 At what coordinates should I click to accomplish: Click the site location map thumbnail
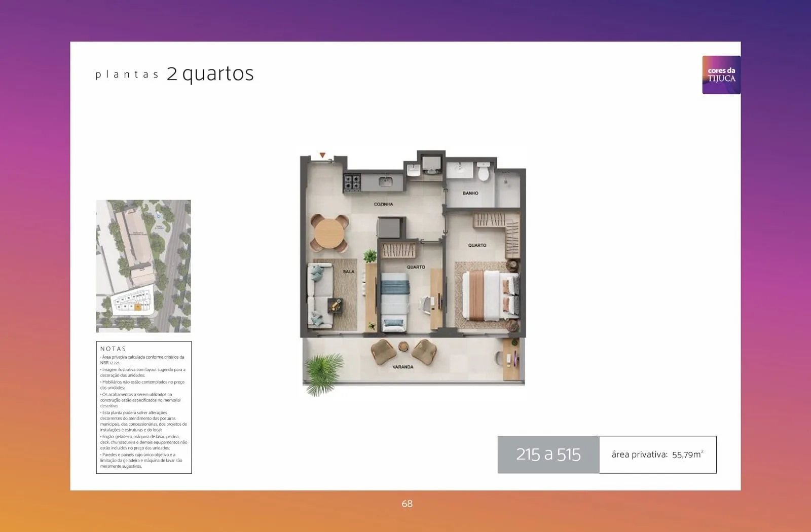click(143, 266)
